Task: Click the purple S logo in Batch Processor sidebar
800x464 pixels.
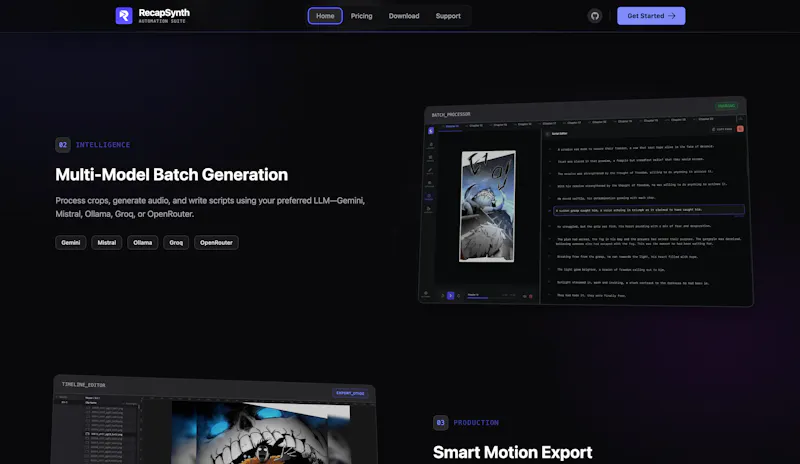Action: pyautogui.click(x=431, y=131)
